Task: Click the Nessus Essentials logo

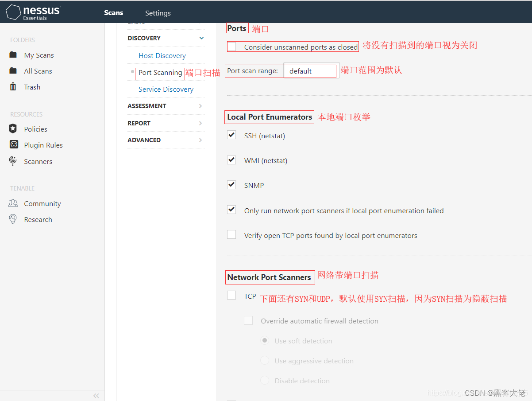Action: click(x=33, y=12)
